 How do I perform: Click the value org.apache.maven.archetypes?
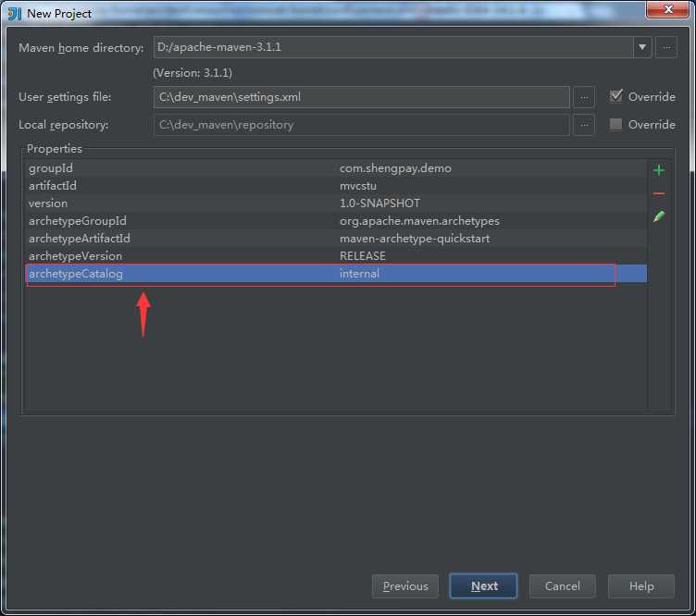[419, 221]
